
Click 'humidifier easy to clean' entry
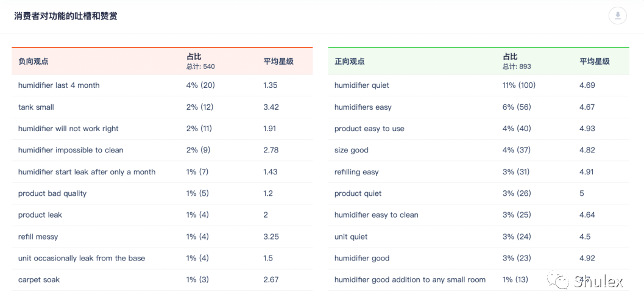coord(376,215)
